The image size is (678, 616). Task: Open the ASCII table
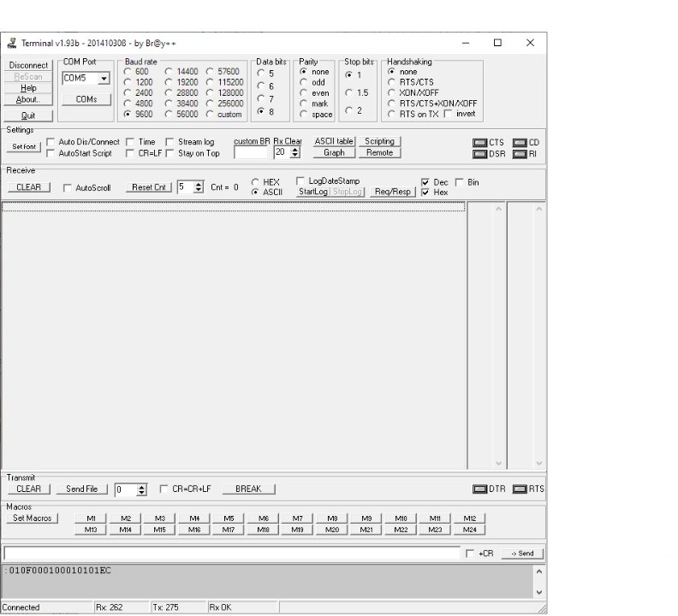coord(334,141)
